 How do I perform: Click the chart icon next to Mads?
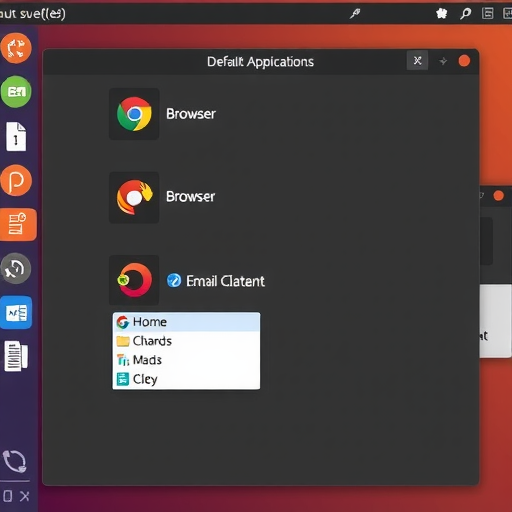click(x=123, y=360)
